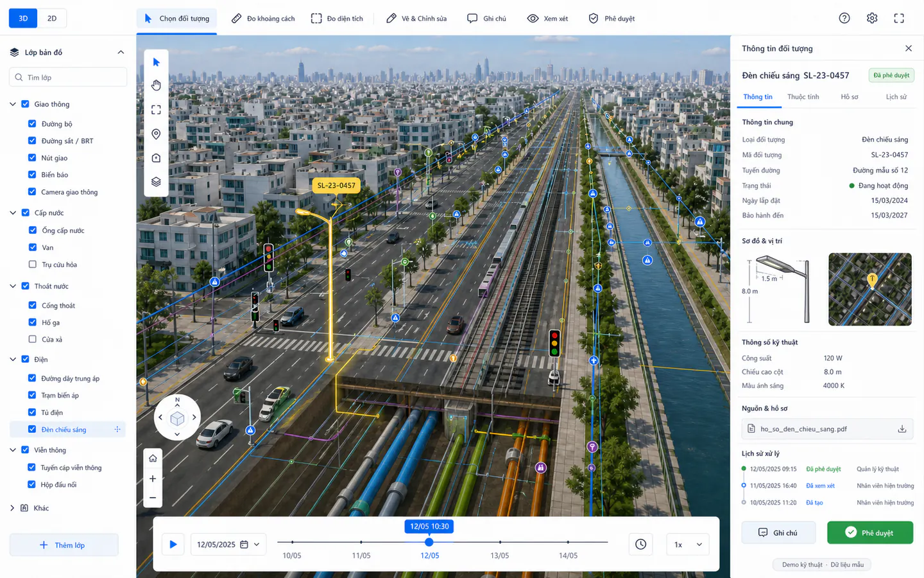Image resolution: width=924 pixels, height=578 pixels.
Task: Close the Thông tin đối tượng panel
Action: tap(908, 48)
